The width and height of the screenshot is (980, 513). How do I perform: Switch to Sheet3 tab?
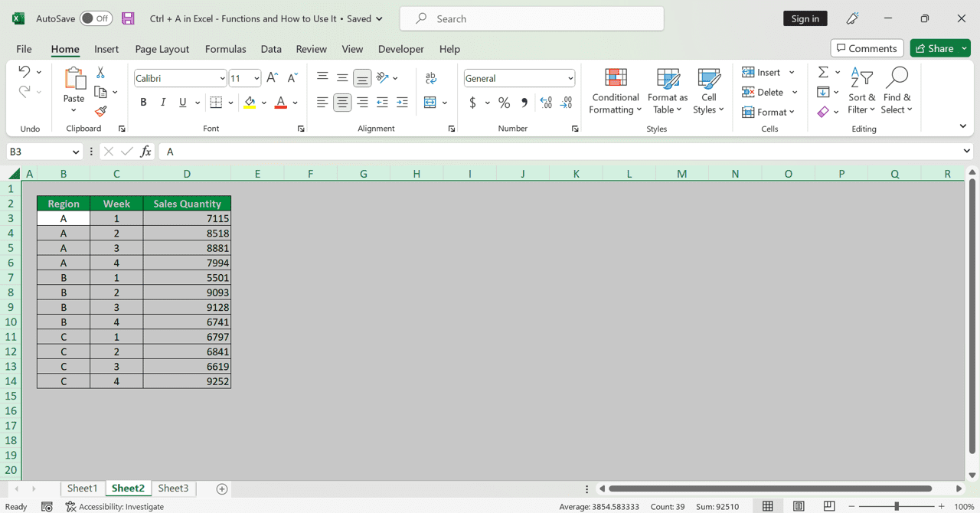[173, 488]
